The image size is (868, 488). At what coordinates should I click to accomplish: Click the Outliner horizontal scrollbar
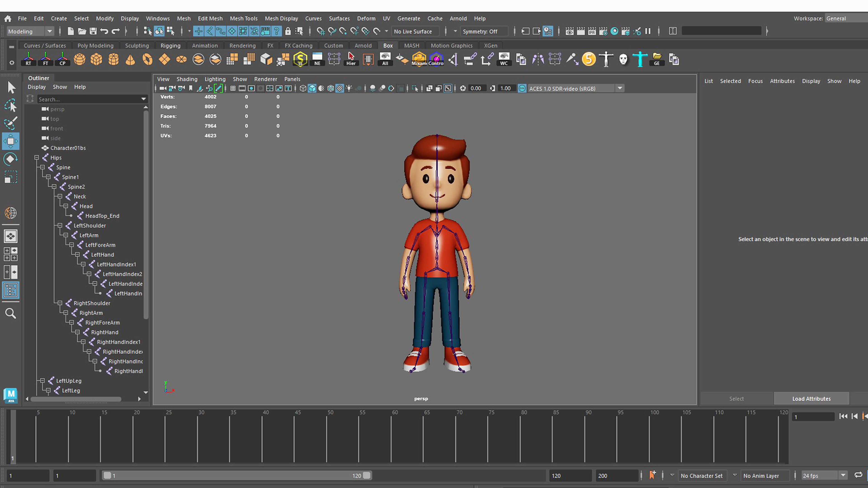(76, 399)
